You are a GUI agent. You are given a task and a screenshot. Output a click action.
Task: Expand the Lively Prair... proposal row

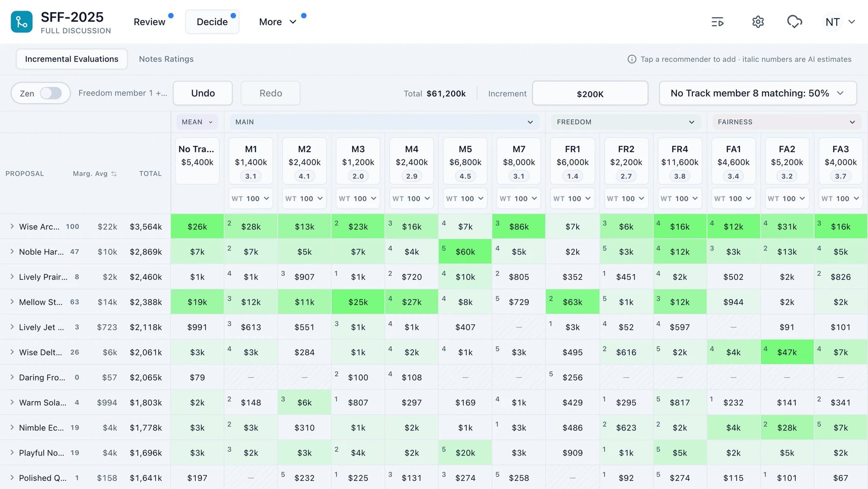pyautogui.click(x=12, y=277)
